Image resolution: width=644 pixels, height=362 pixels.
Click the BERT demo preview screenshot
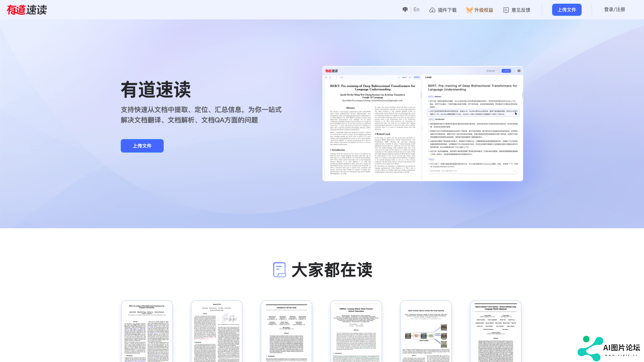coord(423,124)
